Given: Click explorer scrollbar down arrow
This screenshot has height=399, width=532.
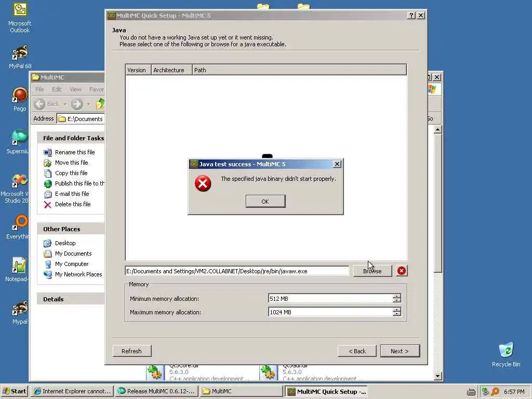Looking at the screenshot, I should coord(437,376).
